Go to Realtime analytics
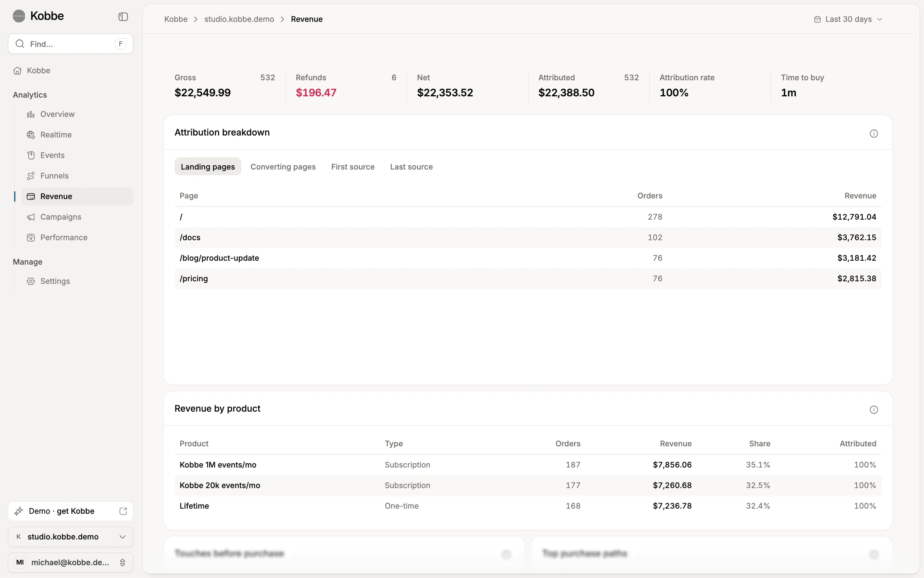The image size is (924, 578). coord(78,135)
